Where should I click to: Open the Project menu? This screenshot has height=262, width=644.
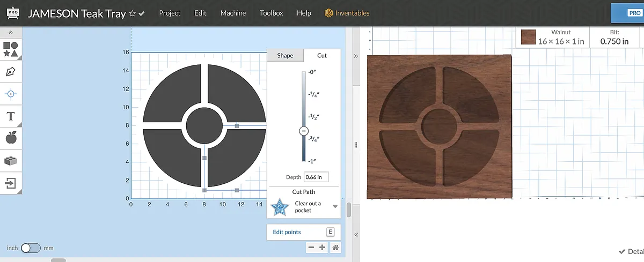click(170, 13)
